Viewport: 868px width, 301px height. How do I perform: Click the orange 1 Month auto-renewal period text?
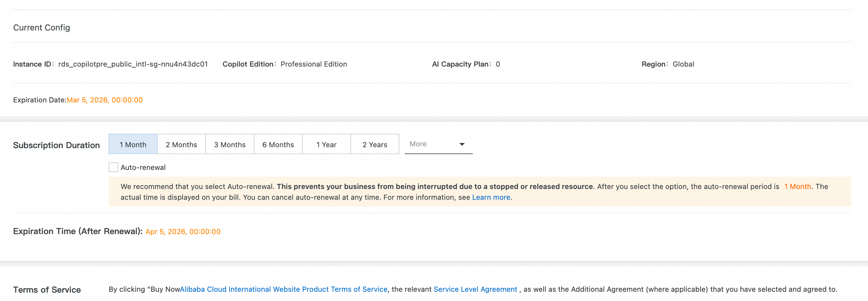[797, 187]
